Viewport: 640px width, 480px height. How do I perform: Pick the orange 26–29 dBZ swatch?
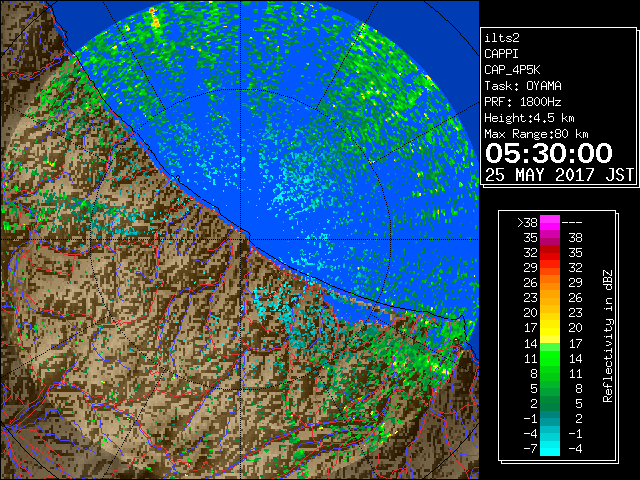coord(550,283)
